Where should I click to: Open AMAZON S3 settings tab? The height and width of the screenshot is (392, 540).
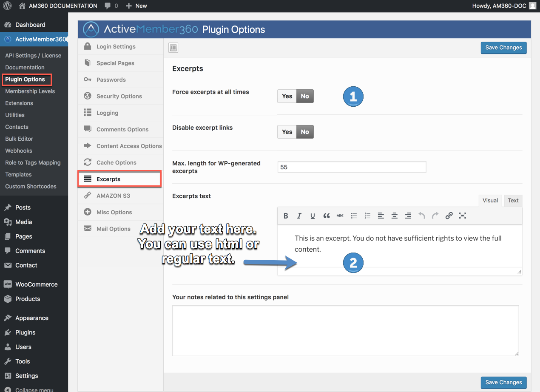[121, 196]
